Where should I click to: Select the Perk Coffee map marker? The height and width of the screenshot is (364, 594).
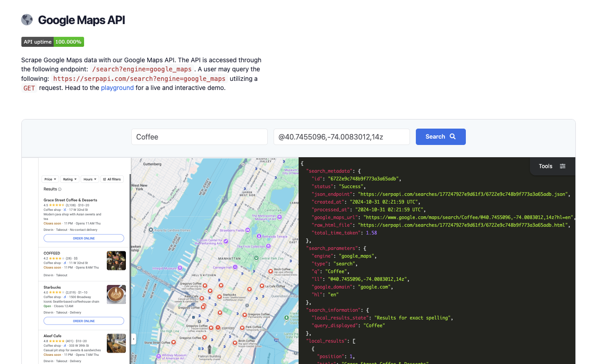pyautogui.click(x=242, y=327)
